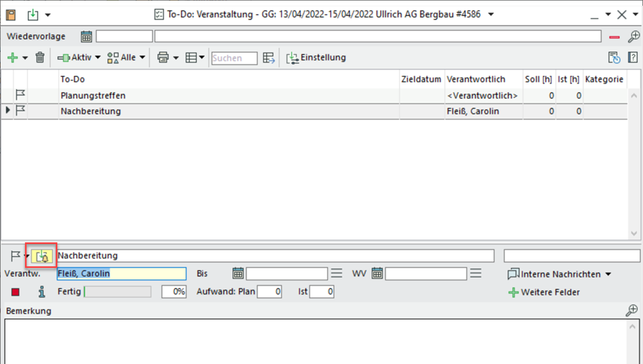Screen dimensions: 643x364
Task: Expand the Alle filter dropdown
Action: click(126, 58)
